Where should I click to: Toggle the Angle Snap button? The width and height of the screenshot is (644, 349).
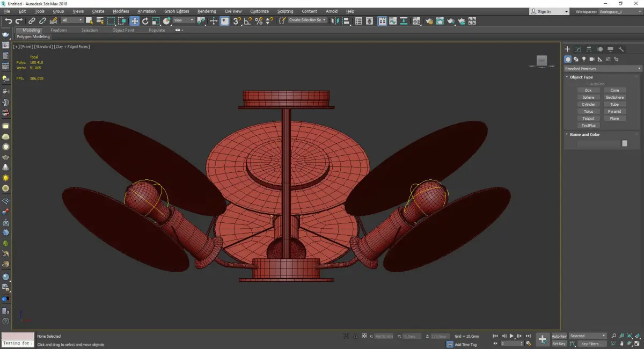pyautogui.click(x=247, y=21)
